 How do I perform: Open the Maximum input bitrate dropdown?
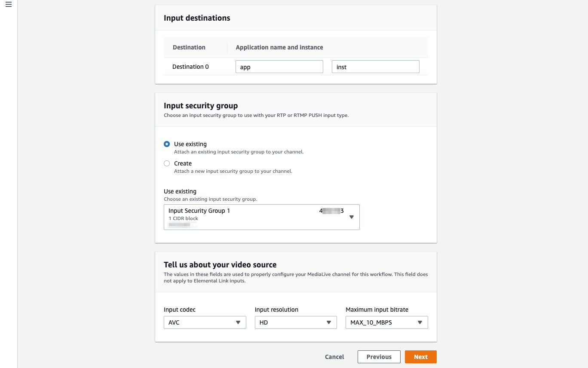click(x=386, y=322)
